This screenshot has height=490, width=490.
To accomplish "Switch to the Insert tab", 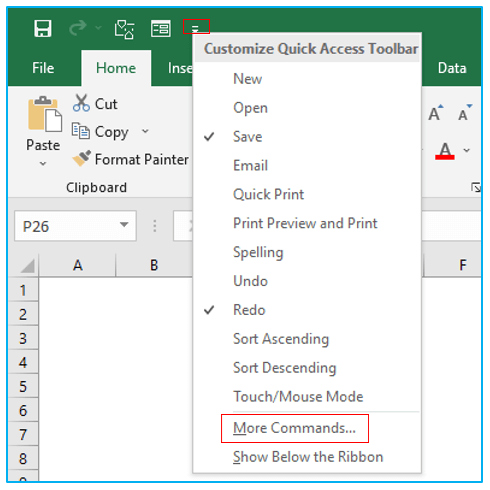I will [x=180, y=68].
